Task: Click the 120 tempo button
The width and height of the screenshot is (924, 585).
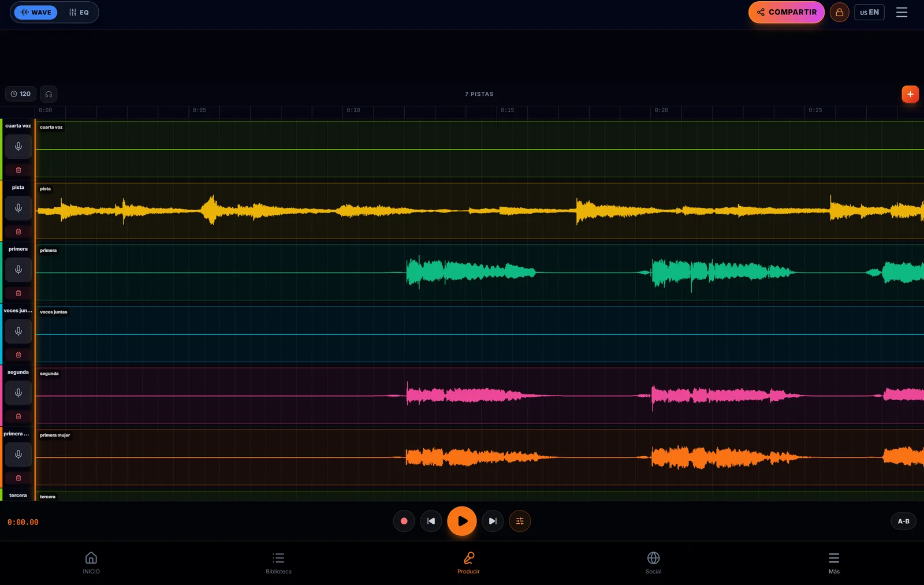Action: click(x=21, y=94)
